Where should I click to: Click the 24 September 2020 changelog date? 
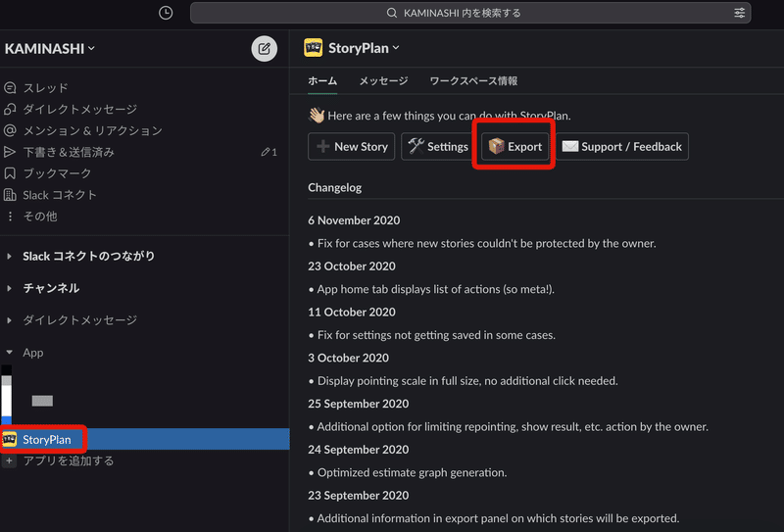pos(359,450)
